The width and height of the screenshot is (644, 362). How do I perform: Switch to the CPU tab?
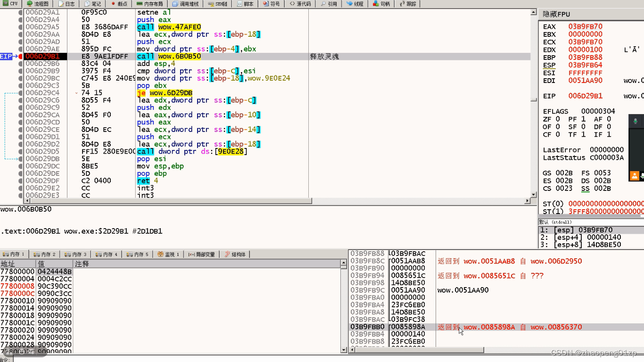[10, 4]
